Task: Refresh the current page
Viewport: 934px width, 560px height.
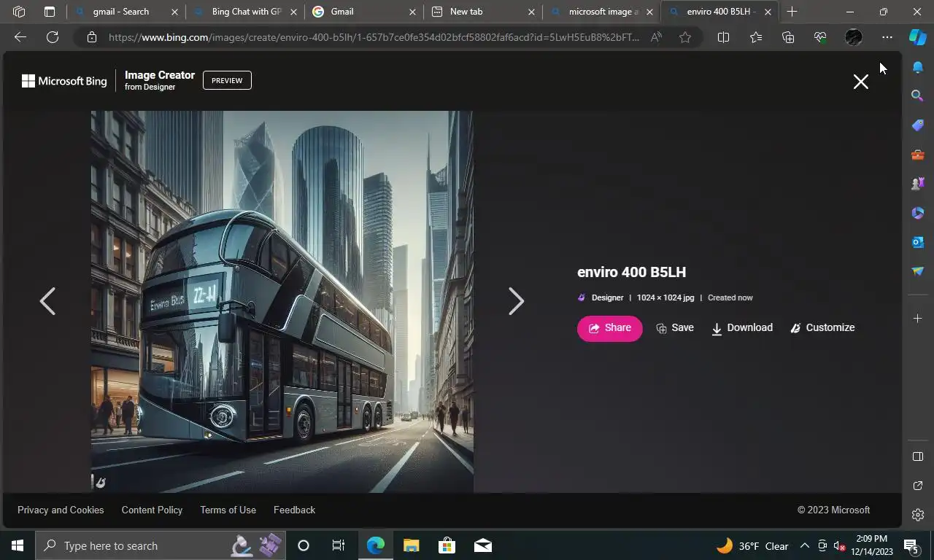Action: point(53,37)
